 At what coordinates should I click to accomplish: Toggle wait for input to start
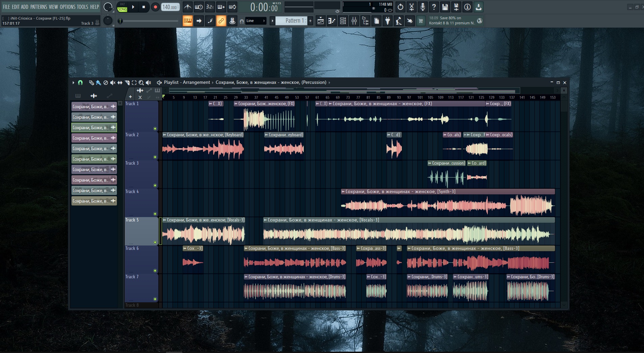[x=199, y=7]
